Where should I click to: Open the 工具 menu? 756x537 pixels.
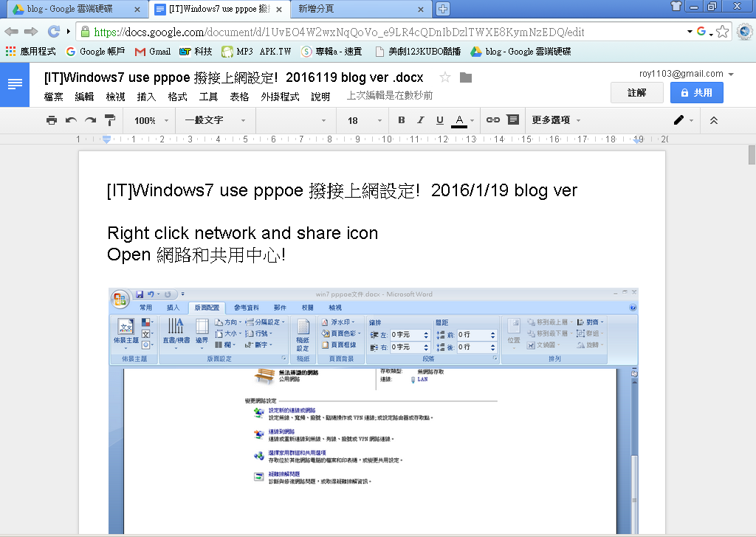tap(208, 97)
